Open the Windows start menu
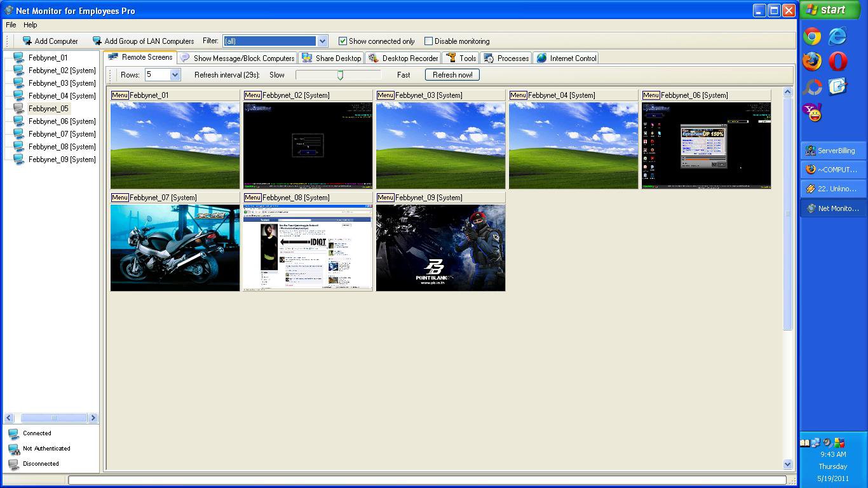The width and height of the screenshot is (868, 488). click(x=829, y=10)
